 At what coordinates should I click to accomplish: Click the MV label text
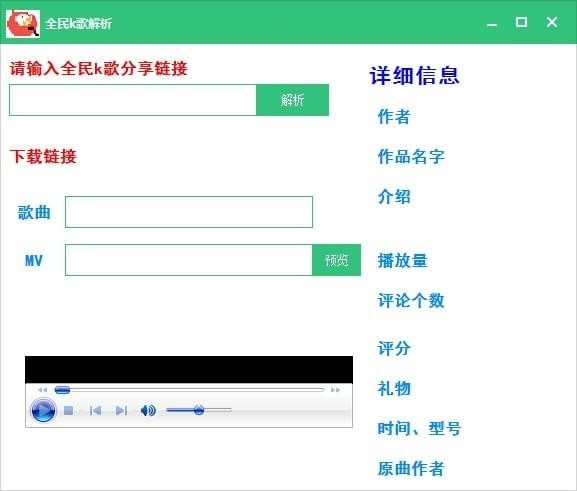tap(33, 260)
